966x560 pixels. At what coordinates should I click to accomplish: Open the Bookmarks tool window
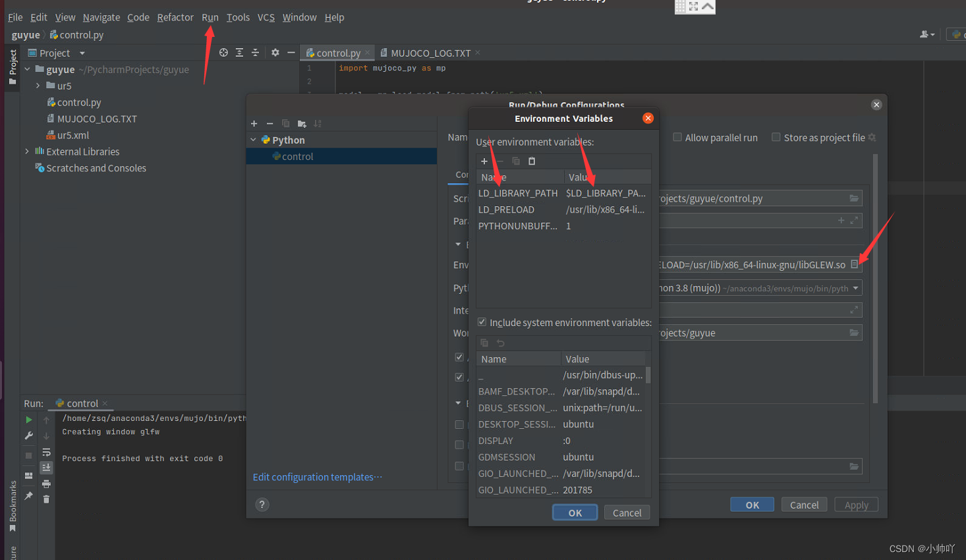click(x=13, y=506)
